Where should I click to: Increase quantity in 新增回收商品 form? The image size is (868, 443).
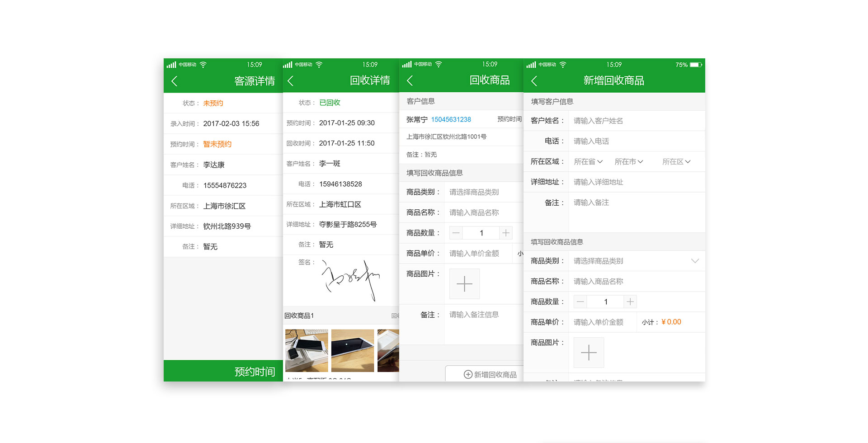(630, 302)
